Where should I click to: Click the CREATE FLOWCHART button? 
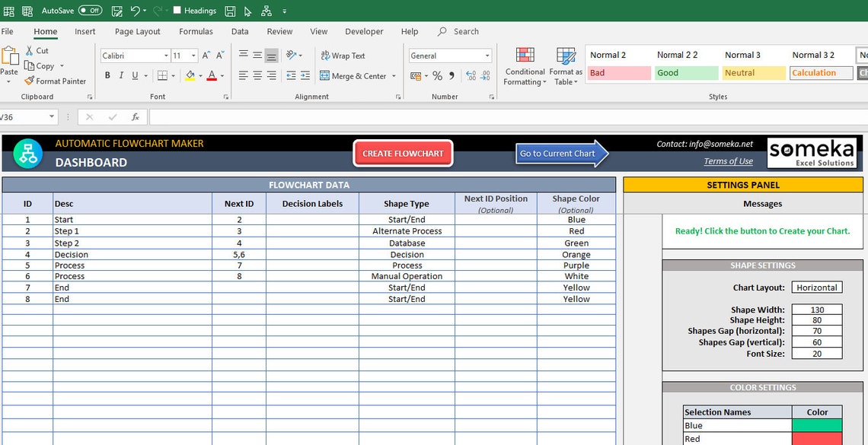pos(403,153)
